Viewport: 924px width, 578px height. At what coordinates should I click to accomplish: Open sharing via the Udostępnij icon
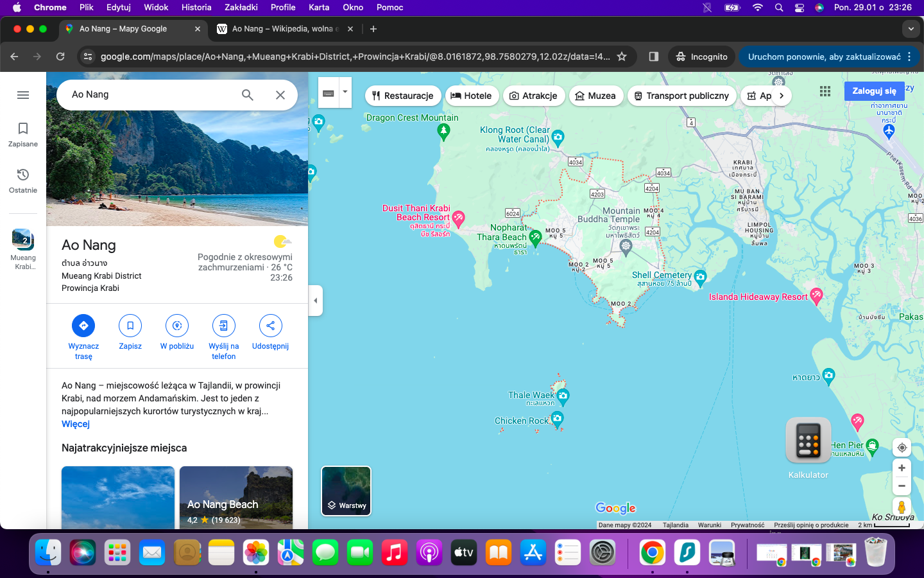(270, 326)
